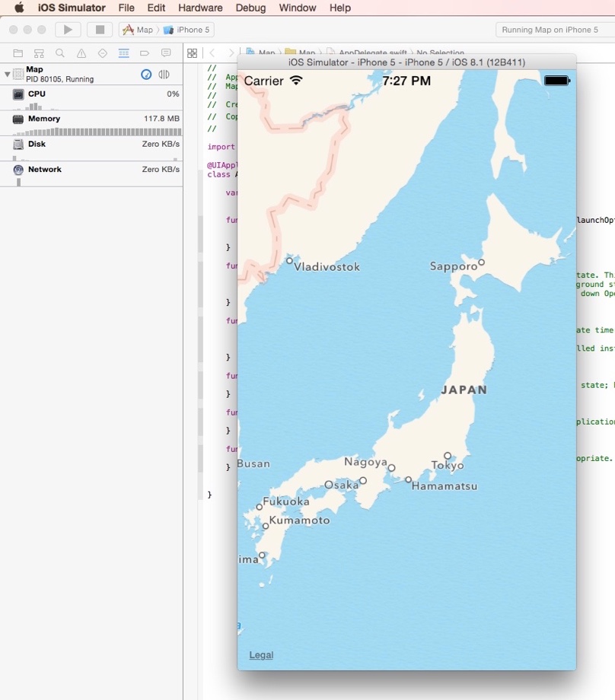Show the Test navigator diamond icon
Image resolution: width=615 pixels, height=700 pixels.
tap(102, 53)
